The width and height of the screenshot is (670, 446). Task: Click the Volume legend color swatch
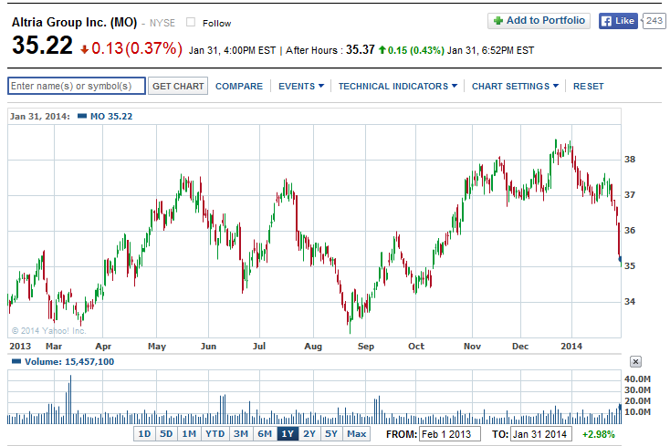(16, 361)
